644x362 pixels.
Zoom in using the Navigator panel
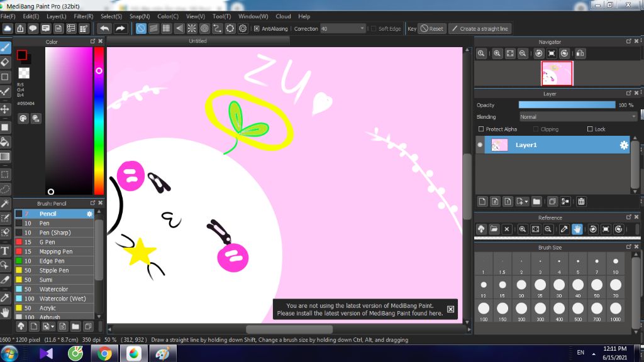[497, 53]
